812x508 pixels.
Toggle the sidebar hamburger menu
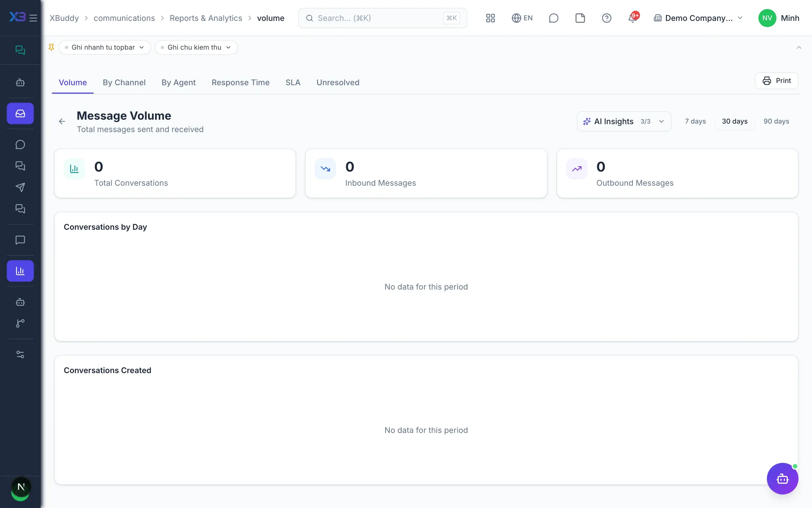tap(33, 18)
